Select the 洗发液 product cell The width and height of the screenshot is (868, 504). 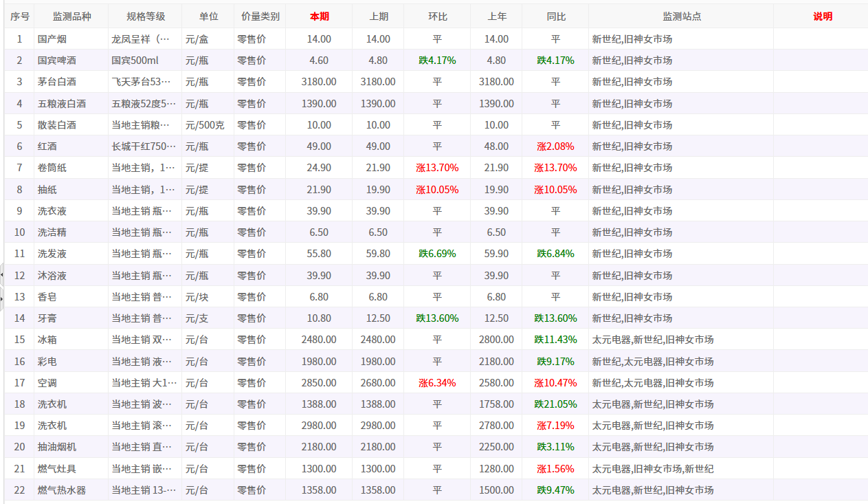(x=71, y=254)
